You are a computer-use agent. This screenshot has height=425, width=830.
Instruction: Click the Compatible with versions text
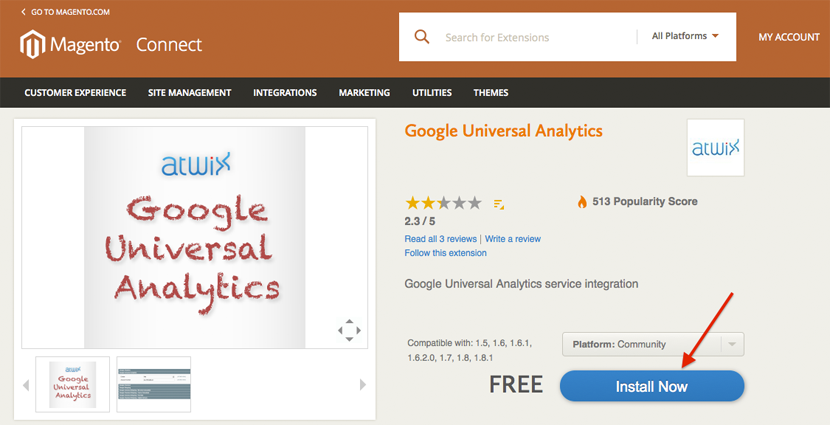coord(470,350)
